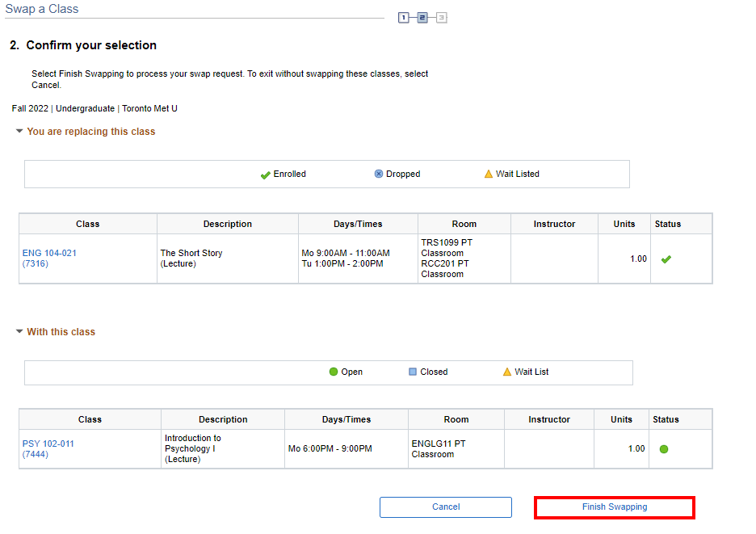Click the yellow Wait Listed triangle icon

(x=488, y=174)
